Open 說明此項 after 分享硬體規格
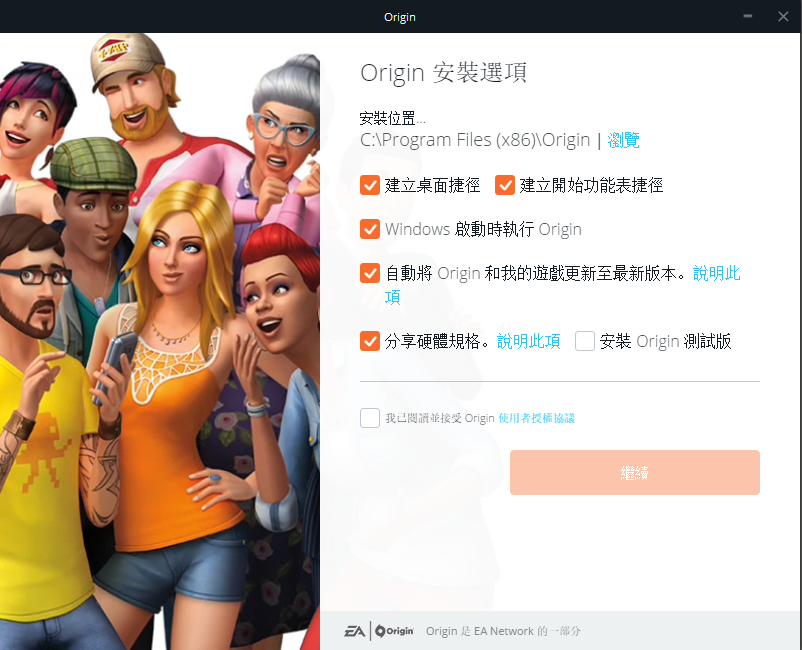Screen dimensions: 802x650 pos(527,341)
